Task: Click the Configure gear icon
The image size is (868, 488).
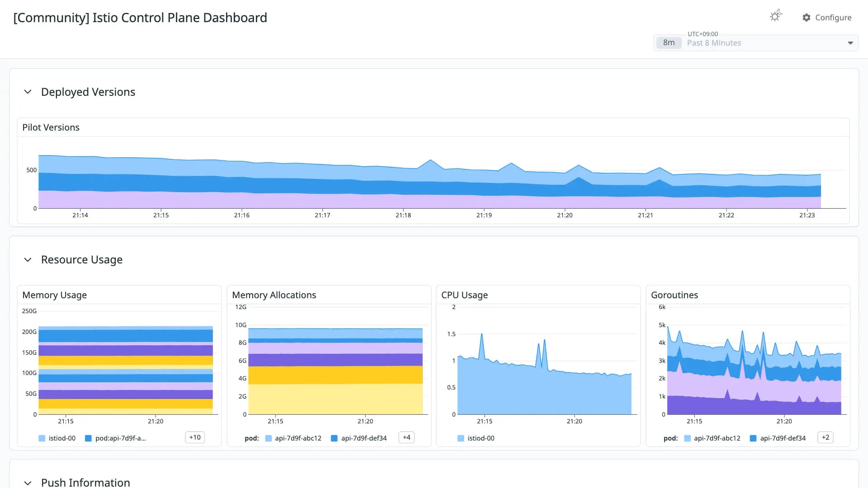Action: (x=807, y=18)
